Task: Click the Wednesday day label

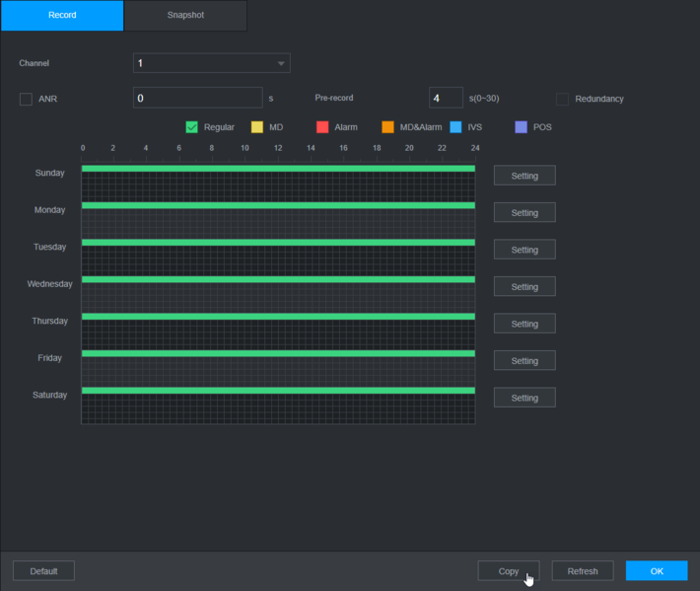Action: tap(49, 284)
